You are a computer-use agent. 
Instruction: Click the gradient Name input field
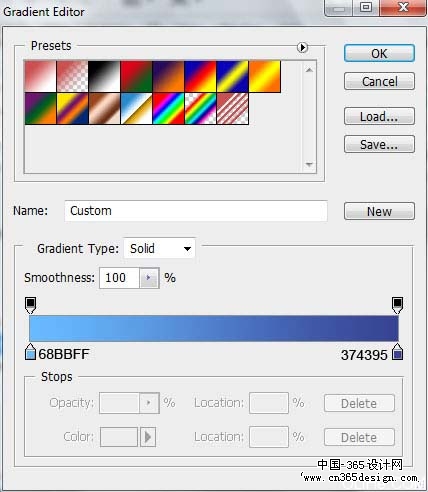click(196, 211)
